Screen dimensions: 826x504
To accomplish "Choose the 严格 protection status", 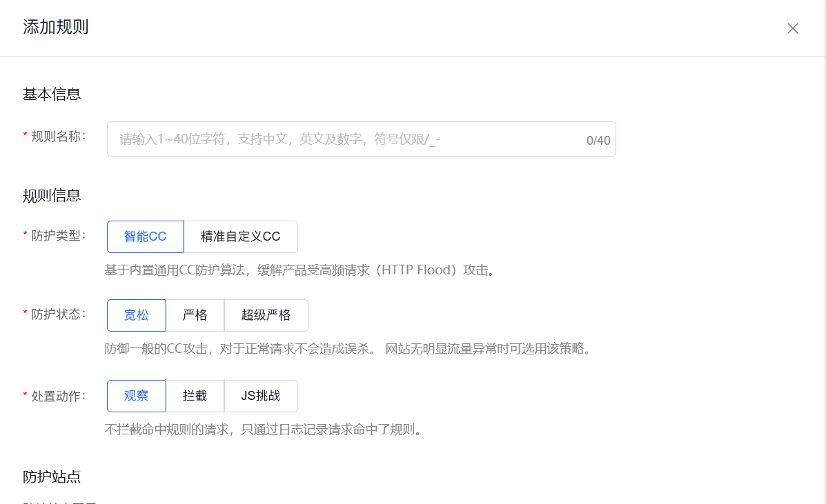I will coord(195,315).
